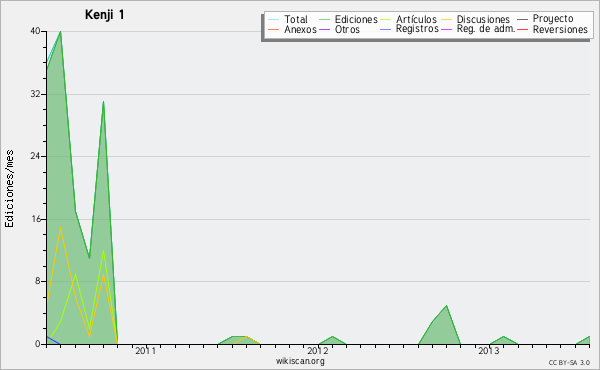Click the 'CC BY-SA 3.0' license text
This screenshot has width=600, height=370.
click(x=569, y=363)
